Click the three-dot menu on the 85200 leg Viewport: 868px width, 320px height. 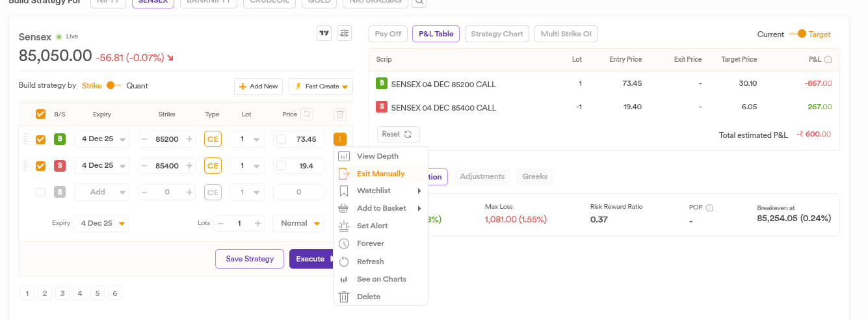pyautogui.click(x=339, y=139)
